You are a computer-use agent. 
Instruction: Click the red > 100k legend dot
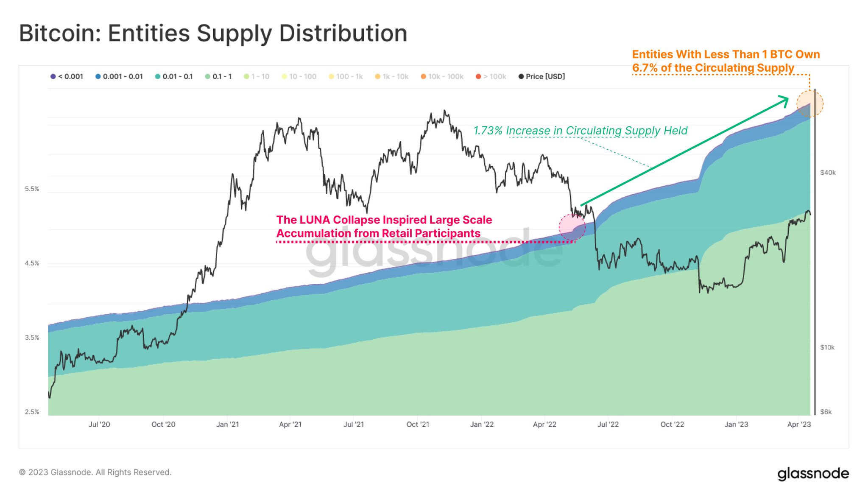click(478, 76)
